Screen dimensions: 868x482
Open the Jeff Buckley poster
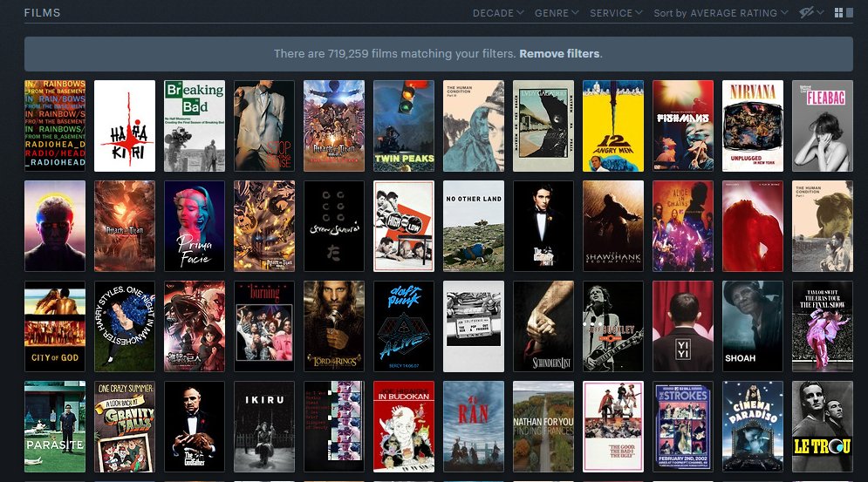pos(612,326)
